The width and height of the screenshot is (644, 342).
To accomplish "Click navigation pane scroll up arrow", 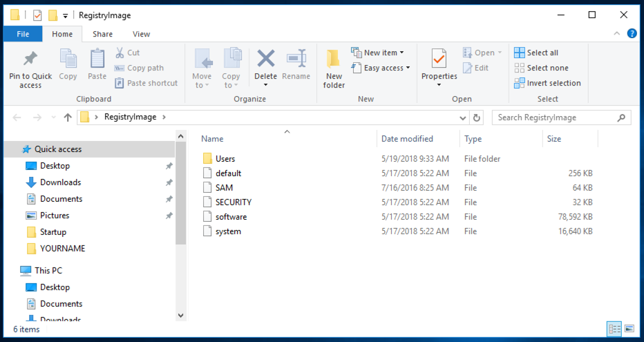I will pos(181,136).
